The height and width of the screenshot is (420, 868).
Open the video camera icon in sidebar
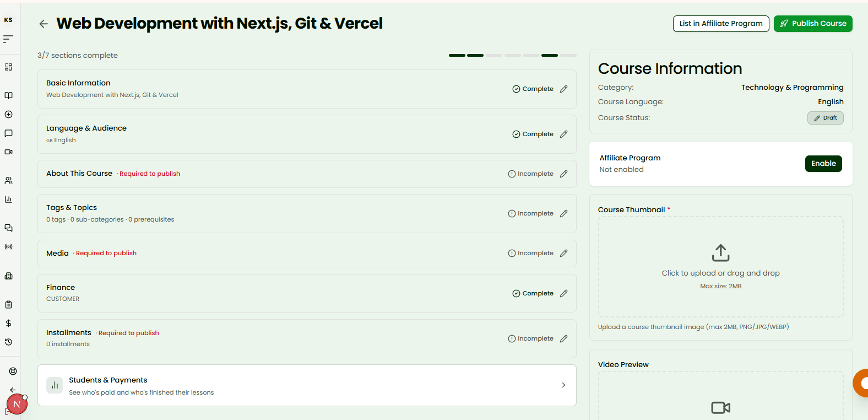point(8,152)
